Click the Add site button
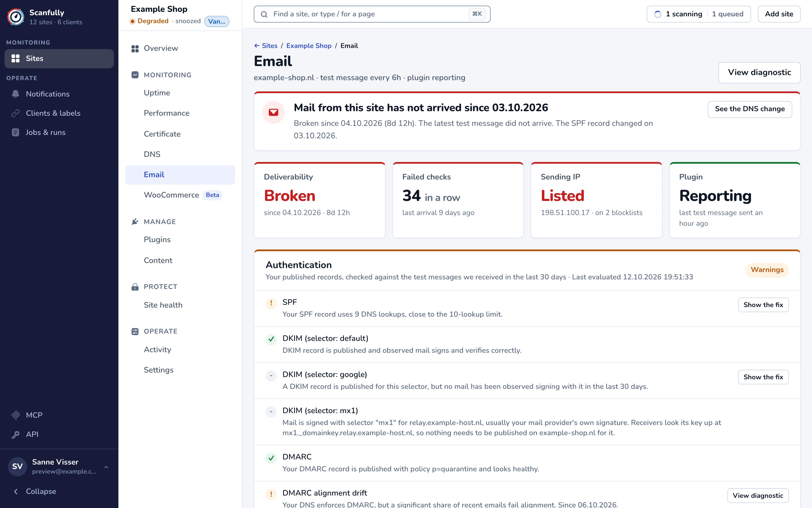The width and height of the screenshot is (812, 508). pyautogui.click(x=779, y=14)
